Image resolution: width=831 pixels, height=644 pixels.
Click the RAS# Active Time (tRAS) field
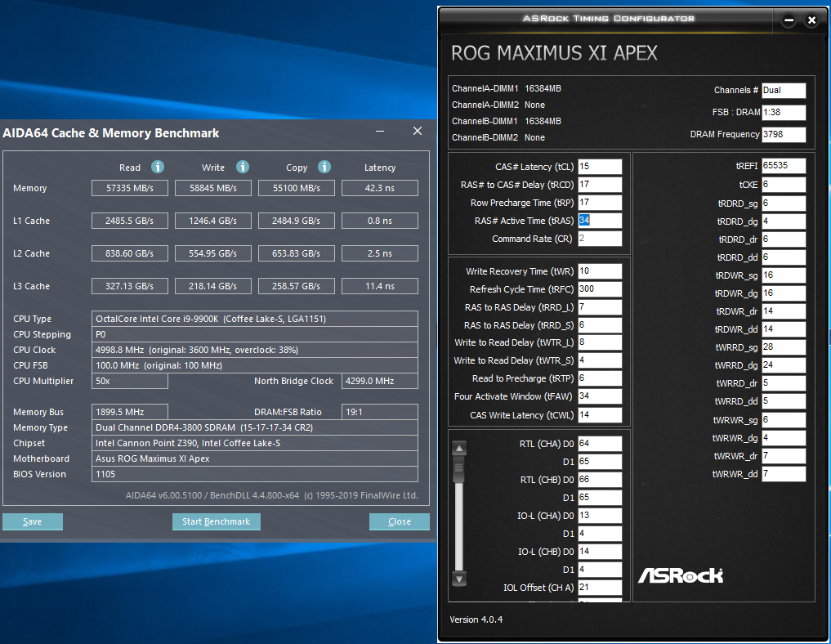point(600,221)
